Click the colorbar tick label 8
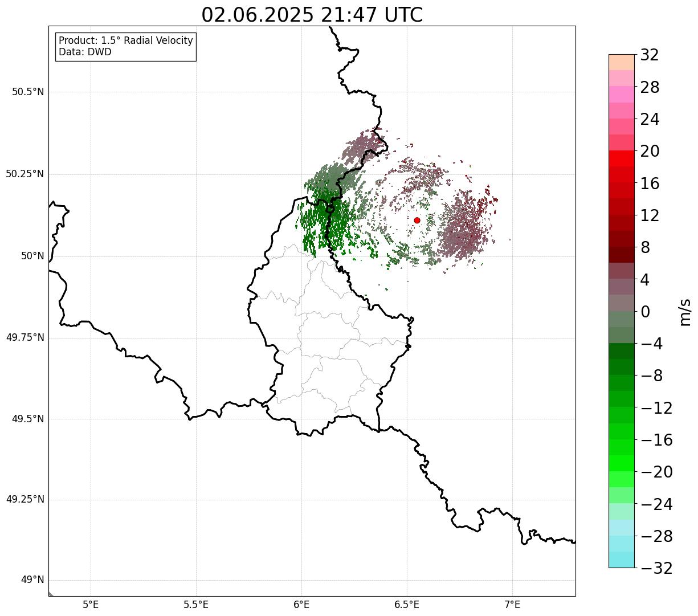 tap(645, 248)
